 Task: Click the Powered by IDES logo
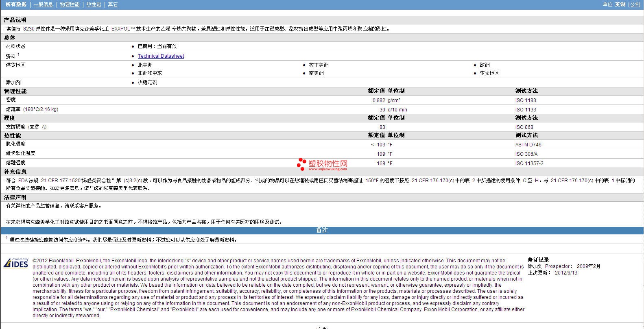tap(16, 263)
